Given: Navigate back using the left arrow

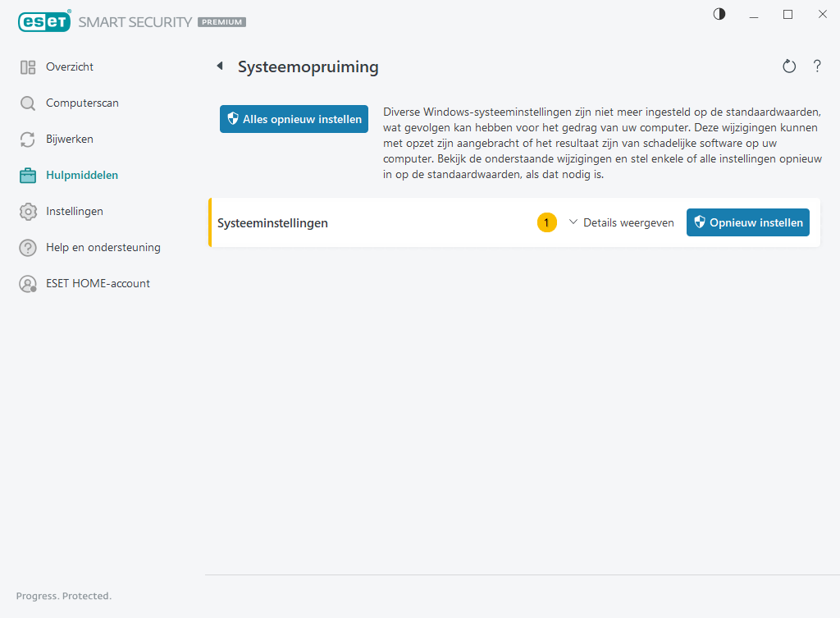Looking at the screenshot, I should [x=220, y=66].
